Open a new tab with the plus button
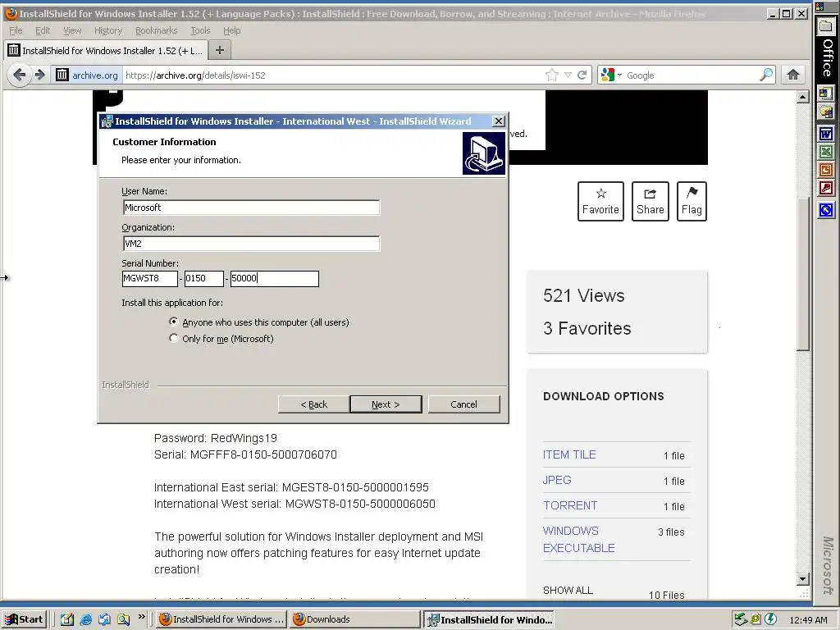This screenshot has width=840, height=630. click(x=220, y=50)
